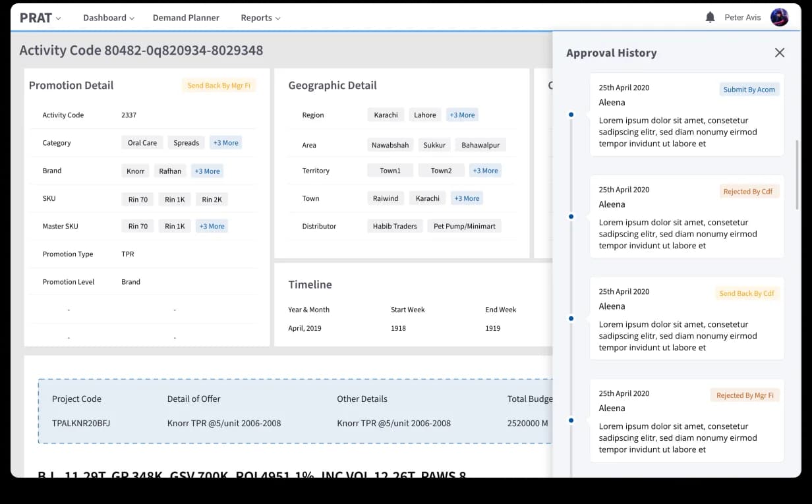Expand +3 More in Brand row
This screenshot has width=812, height=504.
pos(207,171)
